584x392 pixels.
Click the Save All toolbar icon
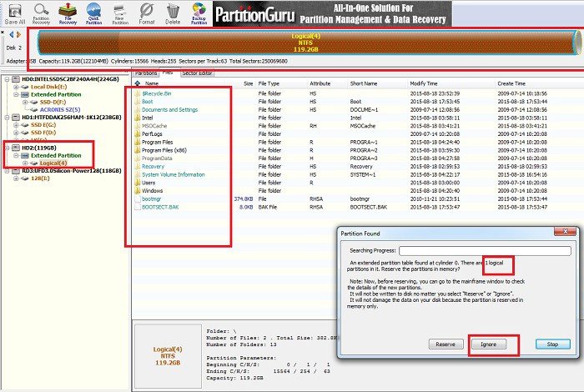click(15, 13)
